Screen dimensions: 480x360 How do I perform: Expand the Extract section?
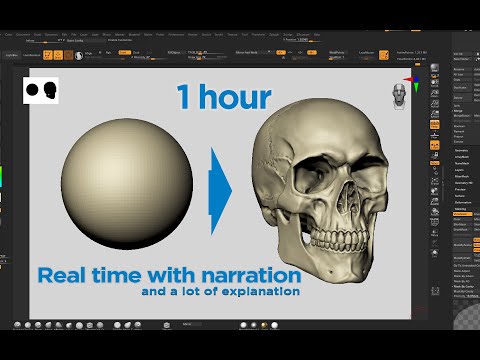click(x=459, y=142)
